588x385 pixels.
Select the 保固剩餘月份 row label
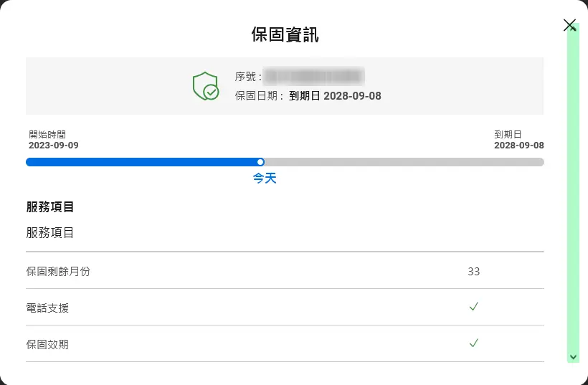[x=58, y=271]
